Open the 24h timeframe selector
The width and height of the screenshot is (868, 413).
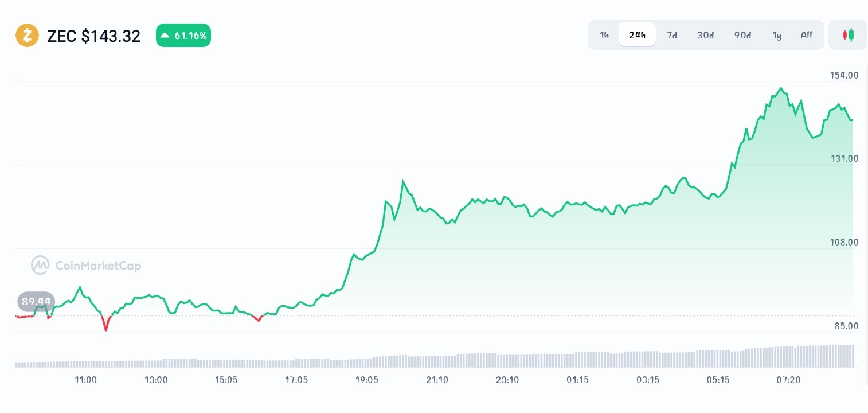point(637,35)
